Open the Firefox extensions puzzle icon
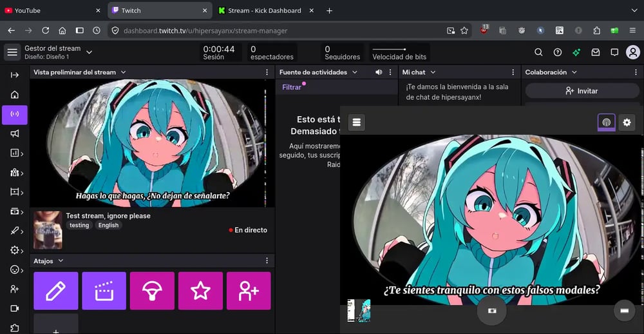 597,30
